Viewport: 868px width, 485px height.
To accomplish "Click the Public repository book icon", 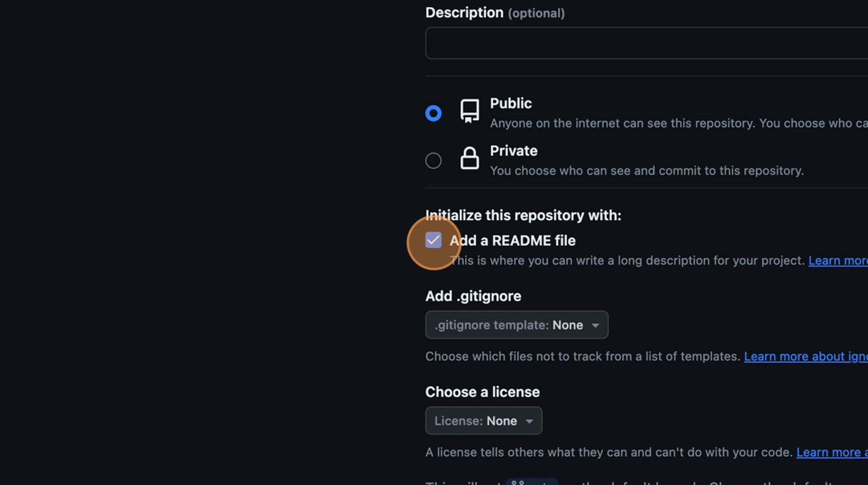I will click(470, 111).
